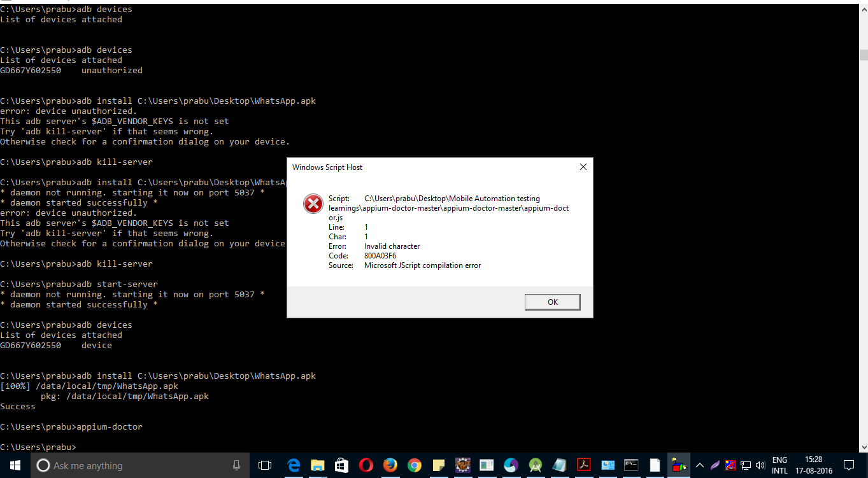The image size is (868, 478).
Task: Click OK in Windows Script Host dialog
Action: tap(552, 302)
